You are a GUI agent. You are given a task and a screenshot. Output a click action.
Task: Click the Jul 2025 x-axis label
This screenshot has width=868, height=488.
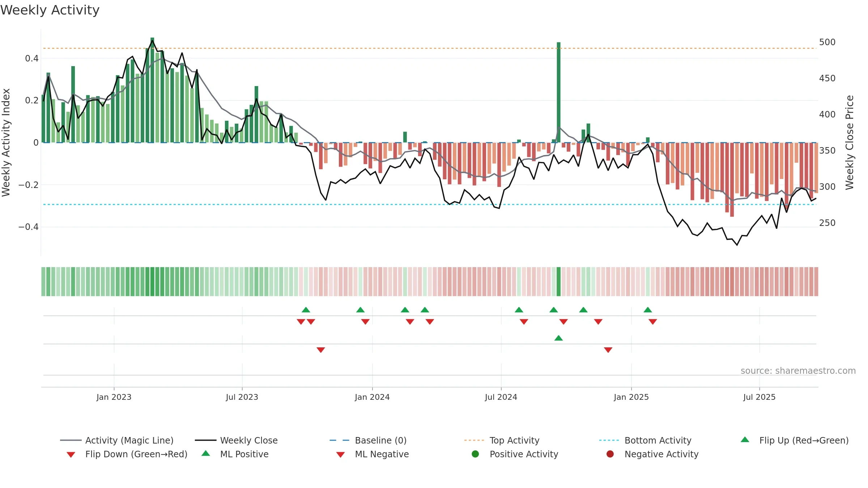click(x=759, y=397)
